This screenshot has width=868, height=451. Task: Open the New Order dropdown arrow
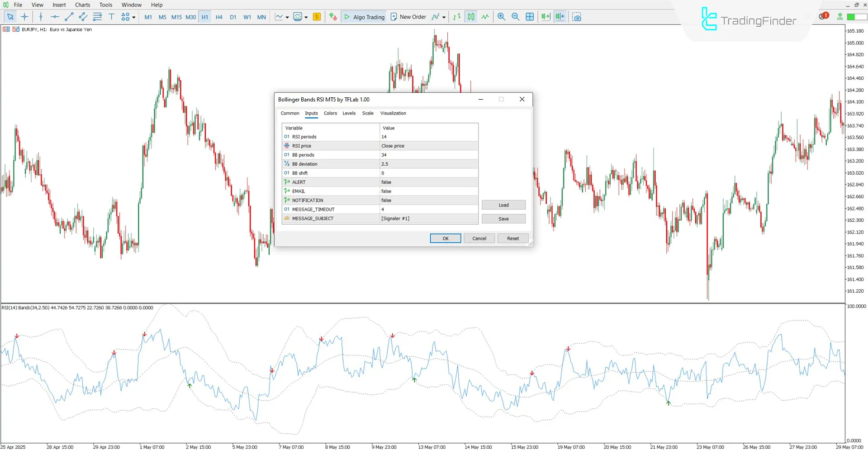pyautogui.click(x=443, y=17)
